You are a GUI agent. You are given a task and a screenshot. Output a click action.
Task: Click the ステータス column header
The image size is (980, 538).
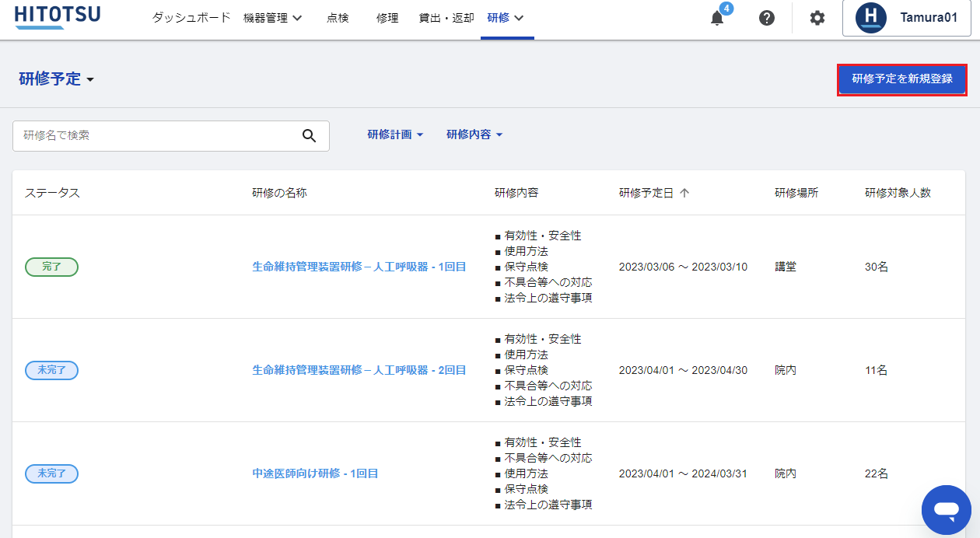(52, 193)
